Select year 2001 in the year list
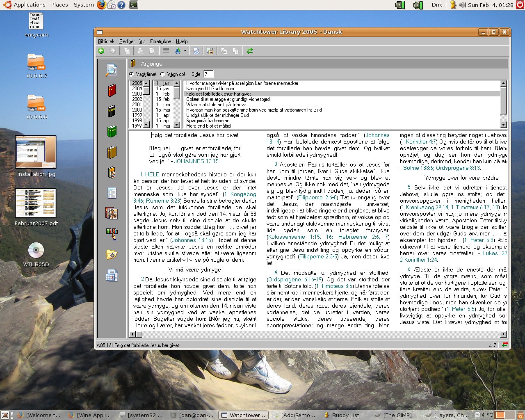Viewport: 525px width, 420px height. click(137, 105)
